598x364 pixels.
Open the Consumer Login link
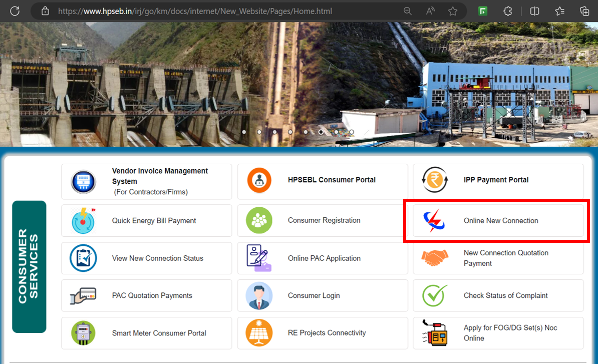click(x=314, y=295)
